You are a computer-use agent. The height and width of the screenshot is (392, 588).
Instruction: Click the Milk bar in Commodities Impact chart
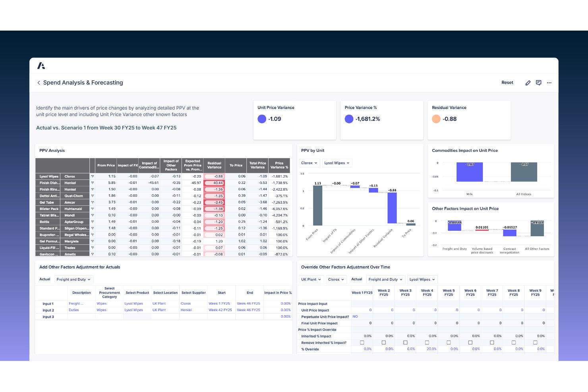coord(470,172)
